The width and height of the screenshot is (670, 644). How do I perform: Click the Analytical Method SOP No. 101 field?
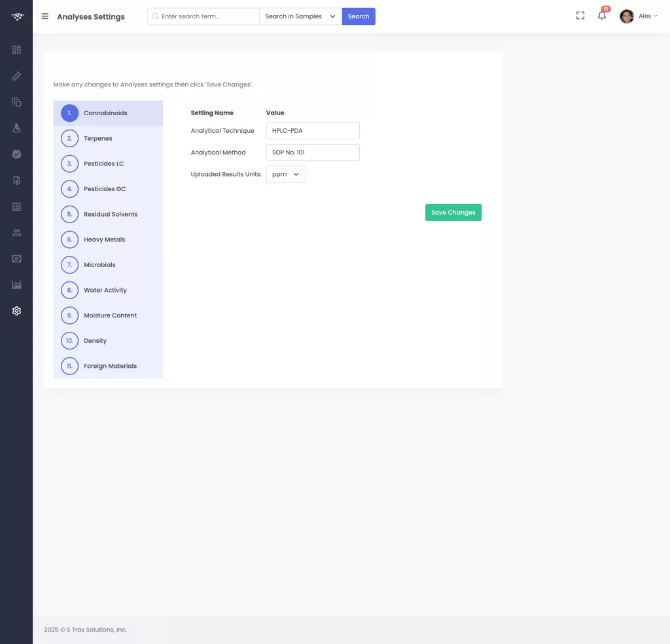313,152
